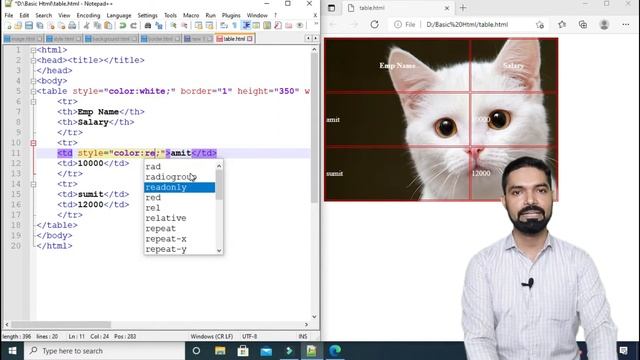Click the Copy toolbar icon

[97, 25]
